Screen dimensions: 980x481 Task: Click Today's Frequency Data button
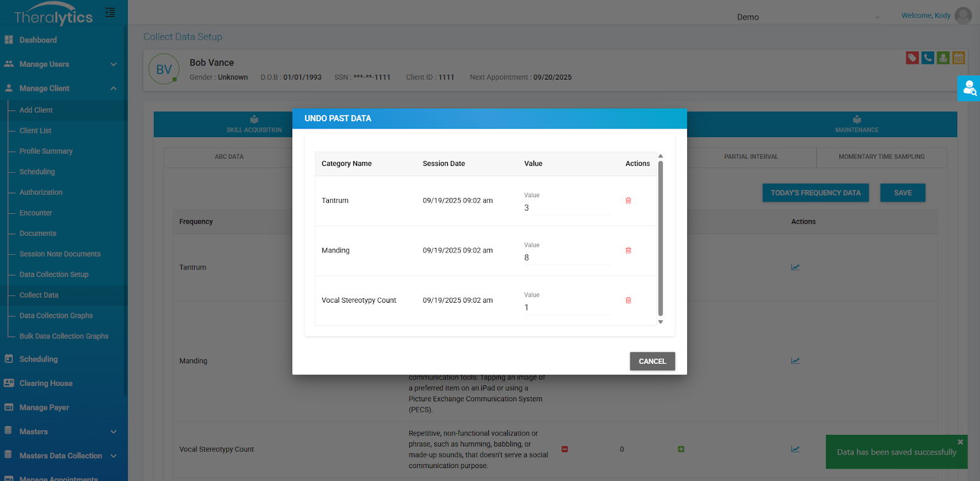[815, 192]
